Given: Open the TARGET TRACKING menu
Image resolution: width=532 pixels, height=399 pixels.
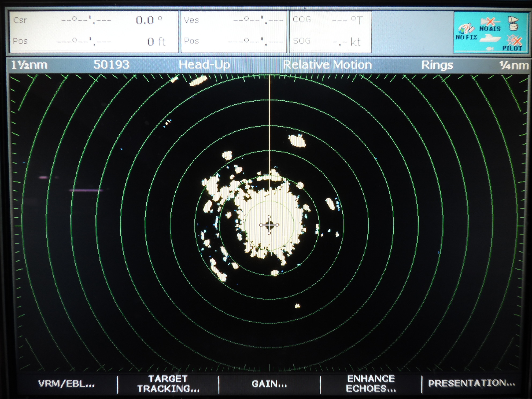Looking at the screenshot, I should pyautogui.click(x=168, y=383).
